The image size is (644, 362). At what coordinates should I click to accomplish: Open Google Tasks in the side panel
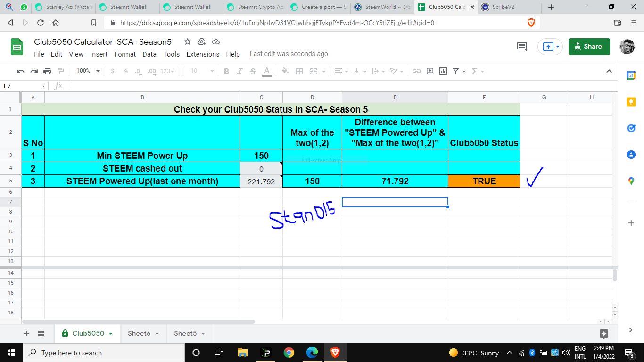click(x=631, y=128)
